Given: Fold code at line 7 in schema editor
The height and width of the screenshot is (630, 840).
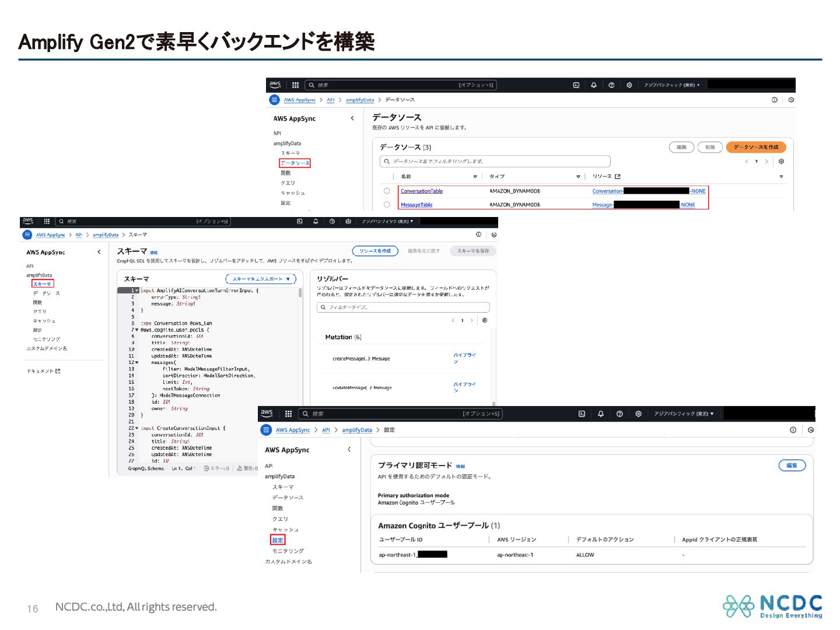Looking at the screenshot, I should pos(136,330).
